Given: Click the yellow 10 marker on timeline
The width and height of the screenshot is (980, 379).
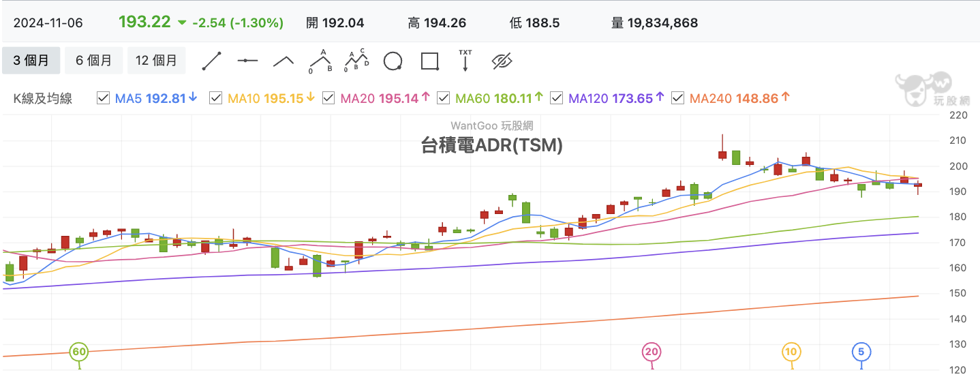Looking at the screenshot, I should (791, 352).
